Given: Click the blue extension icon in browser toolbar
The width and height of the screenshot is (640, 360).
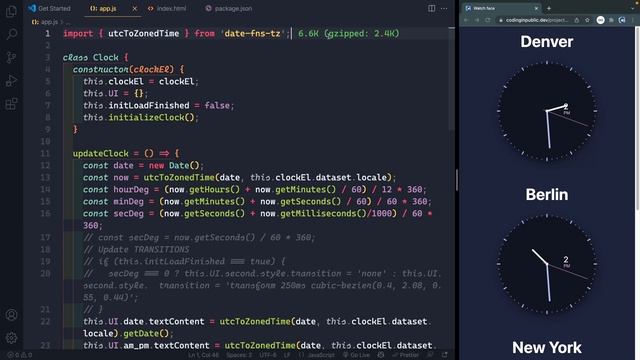Looking at the screenshot, I should coord(622,20).
